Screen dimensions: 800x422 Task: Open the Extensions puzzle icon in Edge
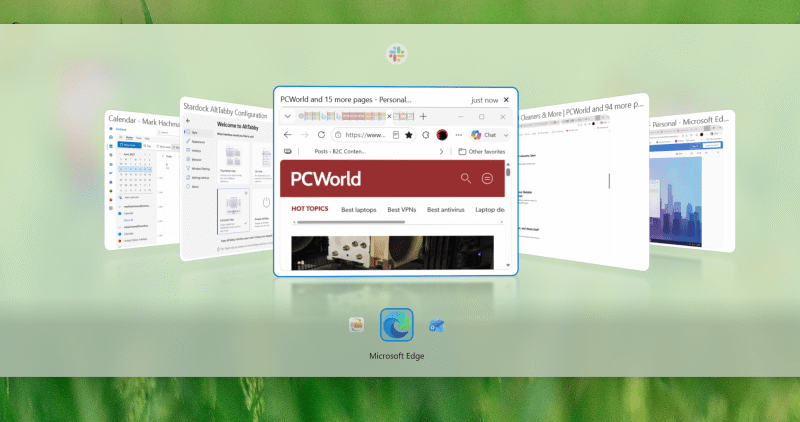coord(426,135)
